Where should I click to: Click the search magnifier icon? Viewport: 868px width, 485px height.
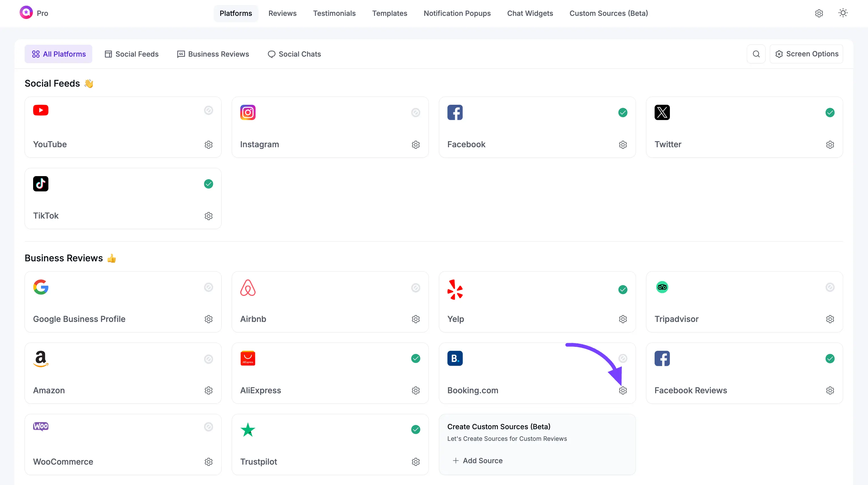click(756, 54)
